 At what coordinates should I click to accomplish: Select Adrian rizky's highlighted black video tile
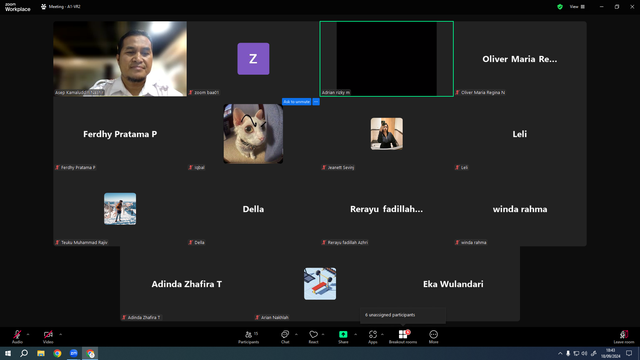[x=387, y=59]
